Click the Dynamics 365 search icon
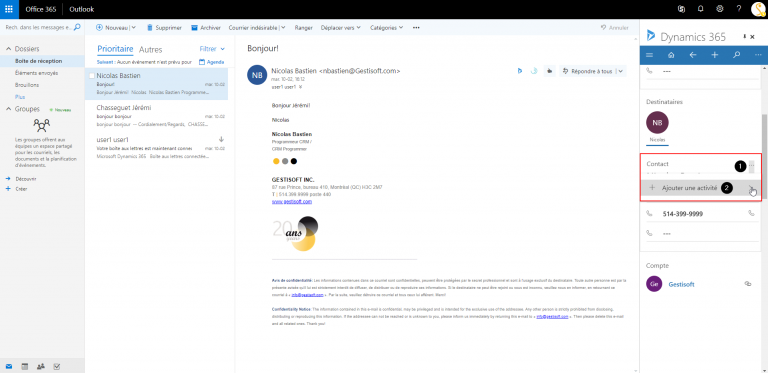Image resolution: width=768 pixels, height=373 pixels. (x=736, y=55)
